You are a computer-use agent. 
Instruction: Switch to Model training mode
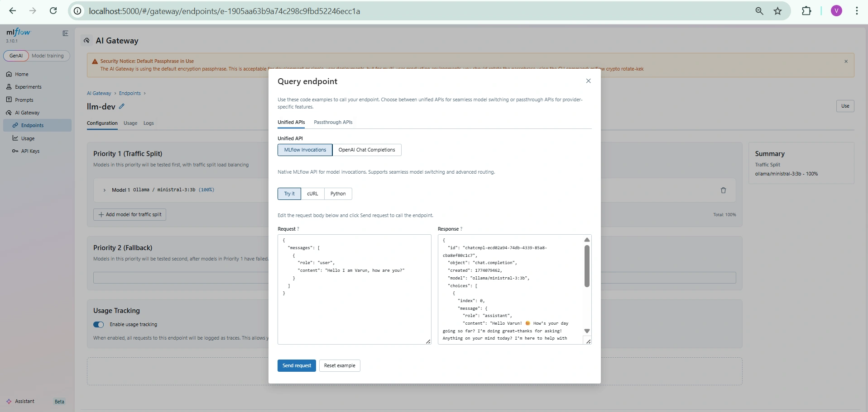coord(48,56)
